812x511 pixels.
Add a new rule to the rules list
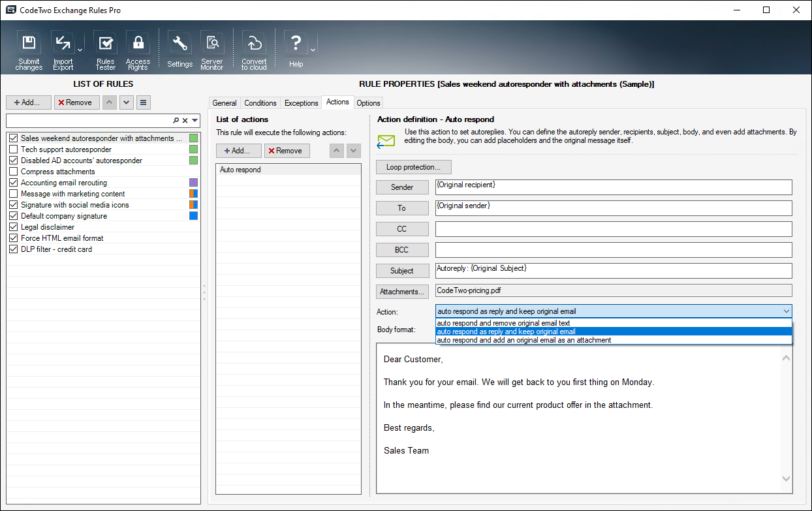click(29, 102)
